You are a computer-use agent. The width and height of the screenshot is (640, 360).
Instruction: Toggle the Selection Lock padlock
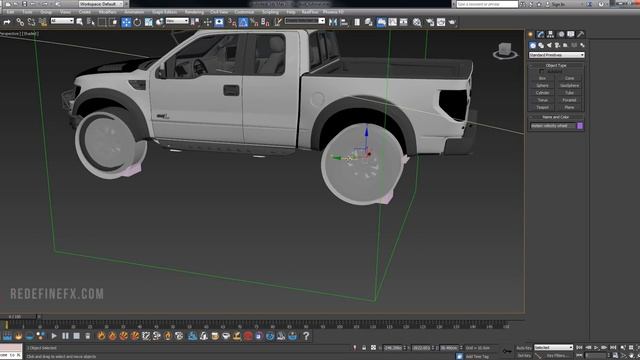point(364,348)
